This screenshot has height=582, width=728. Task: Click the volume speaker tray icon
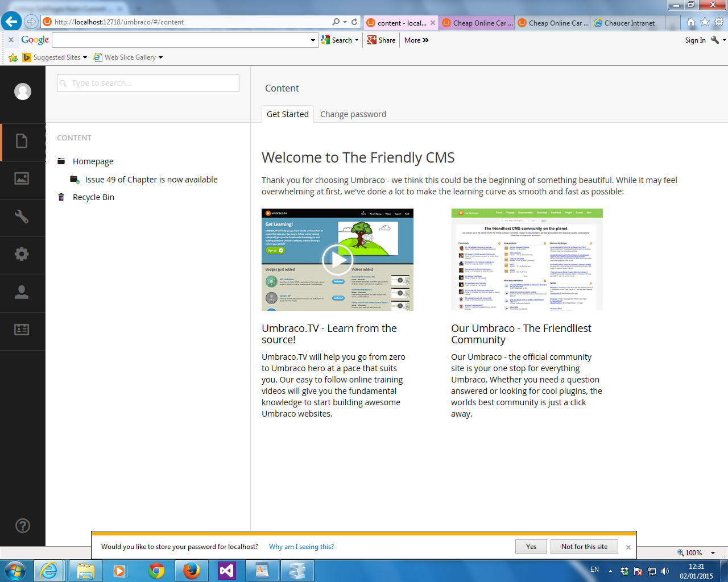click(x=665, y=571)
